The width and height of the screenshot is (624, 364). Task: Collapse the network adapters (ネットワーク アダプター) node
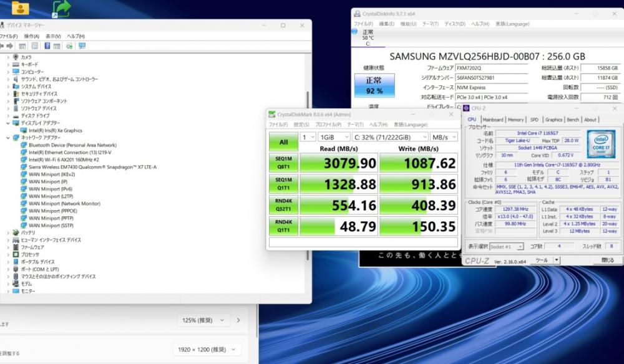(x=8, y=138)
